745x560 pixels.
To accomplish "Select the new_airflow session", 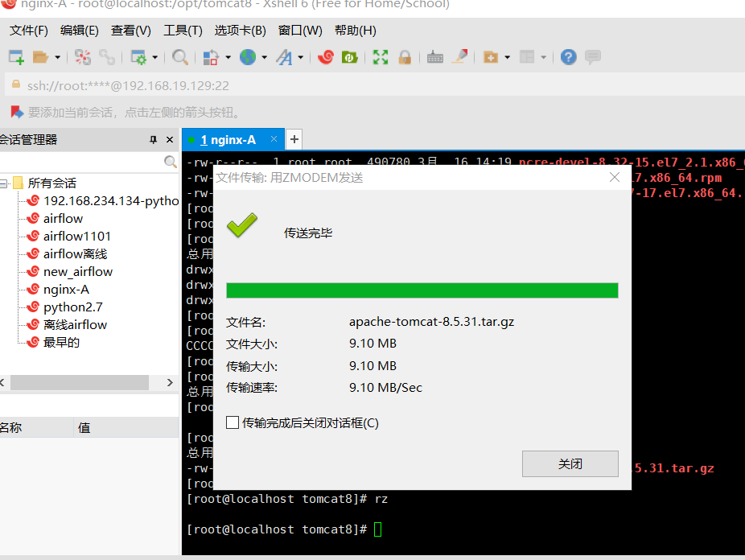I will click(x=70, y=272).
